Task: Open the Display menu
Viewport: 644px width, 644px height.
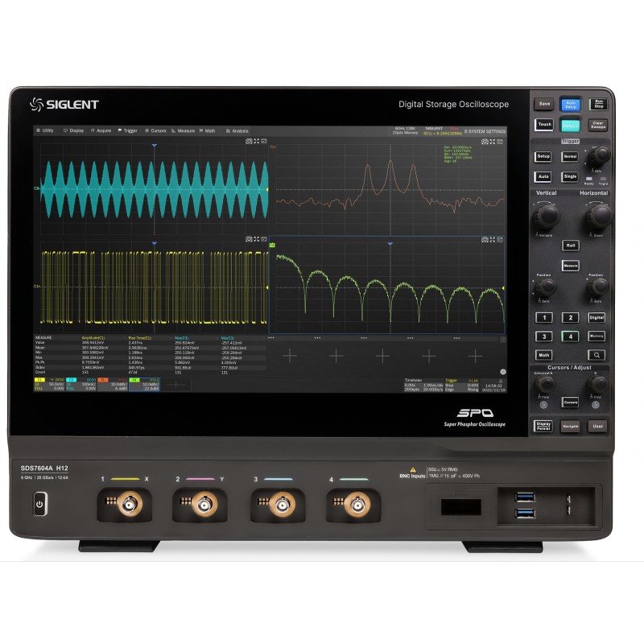Action: pos(73,130)
